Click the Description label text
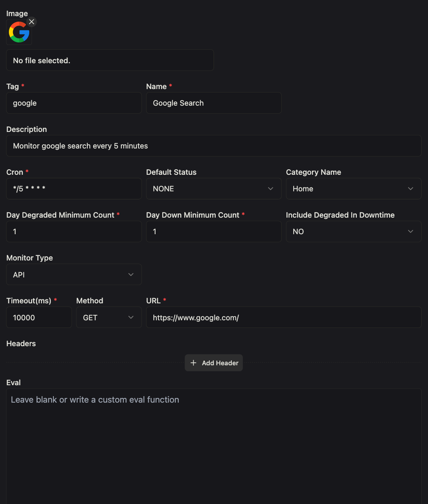 [x=26, y=129]
